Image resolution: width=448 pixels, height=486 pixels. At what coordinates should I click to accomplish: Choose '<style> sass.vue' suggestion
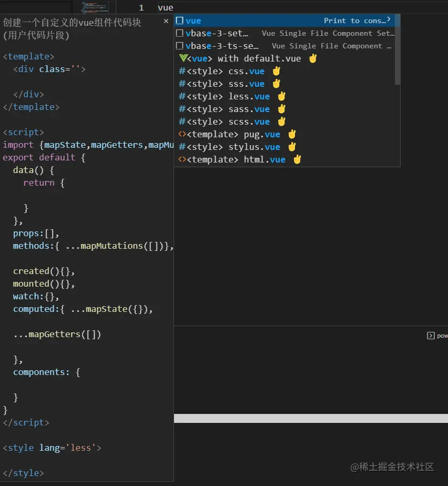point(284,109)
